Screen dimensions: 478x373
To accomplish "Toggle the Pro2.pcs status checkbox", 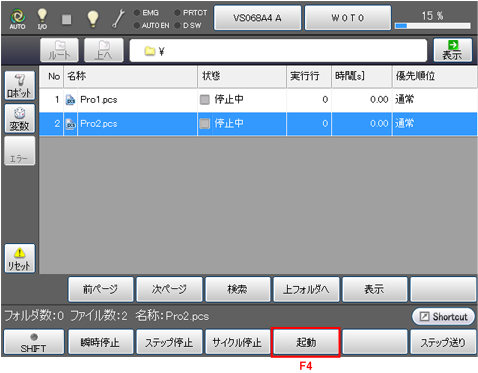I will point(205,124).
